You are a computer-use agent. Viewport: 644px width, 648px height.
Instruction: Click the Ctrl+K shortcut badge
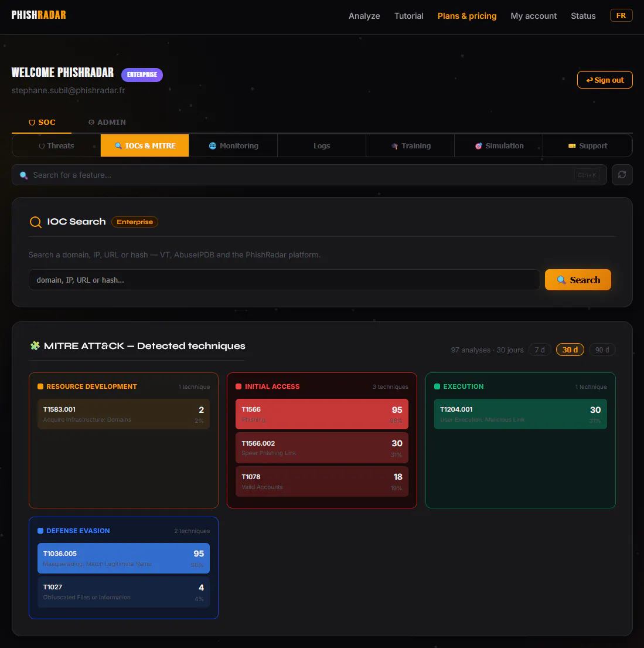587,175
